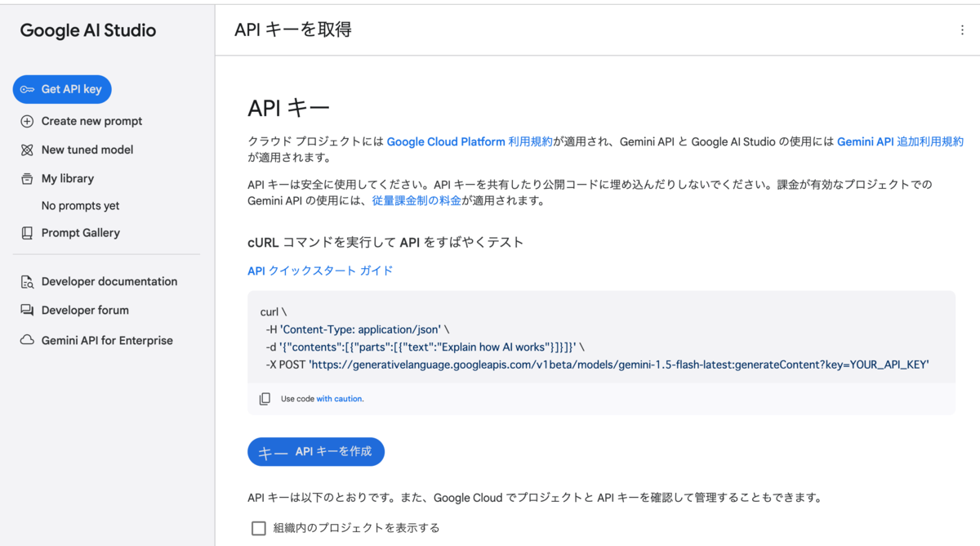The image size is (980, 546).
Task: Open the three-dot more options menu
Action: 962,30
